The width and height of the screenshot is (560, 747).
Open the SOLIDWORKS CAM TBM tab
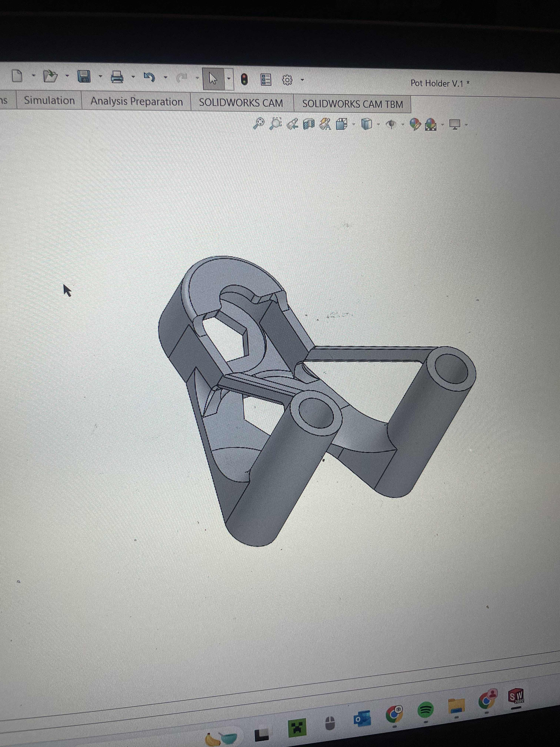click(x=352, y=104)
